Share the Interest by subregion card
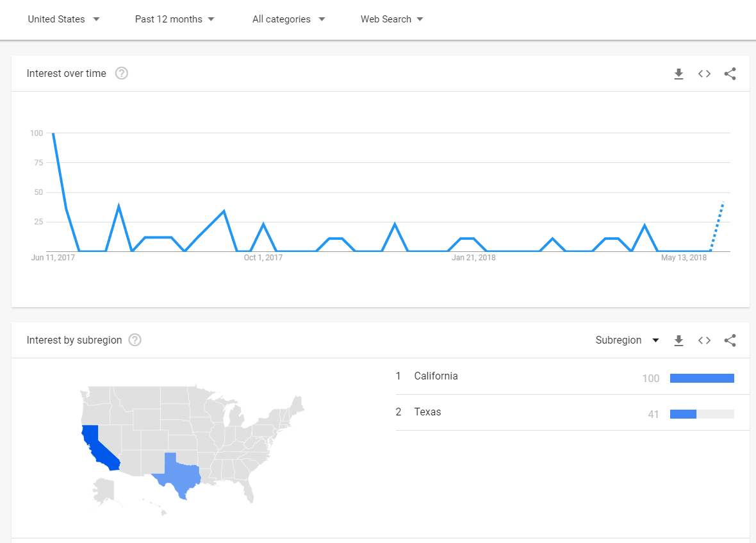The width and height of the screenshot is (756, 543). pos(730,340)
